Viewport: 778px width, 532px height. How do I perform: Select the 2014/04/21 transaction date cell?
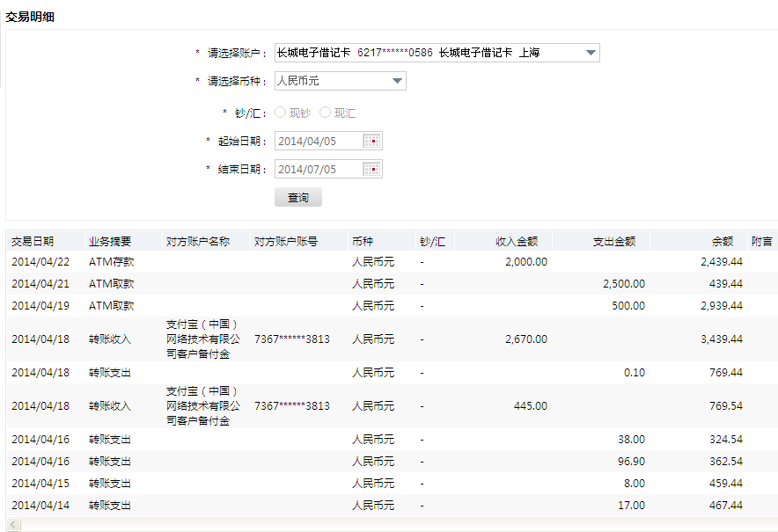pyautogui.click(x=40, y=284)
